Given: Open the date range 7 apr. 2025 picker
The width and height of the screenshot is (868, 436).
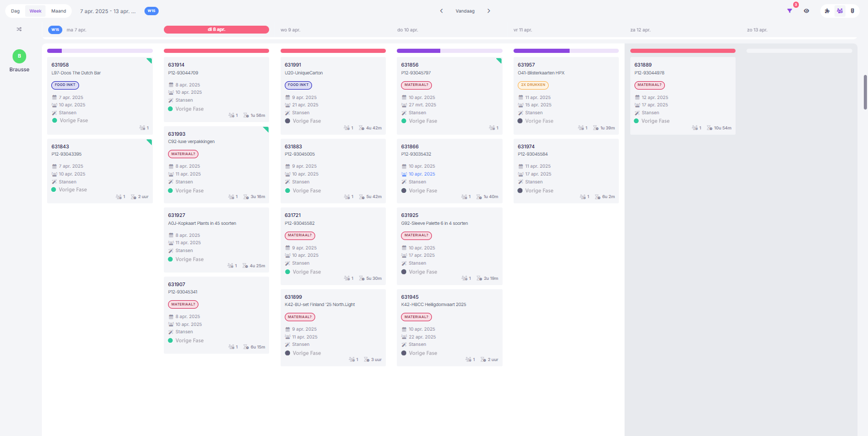Looking at the screenshot, I should point(108,11).
